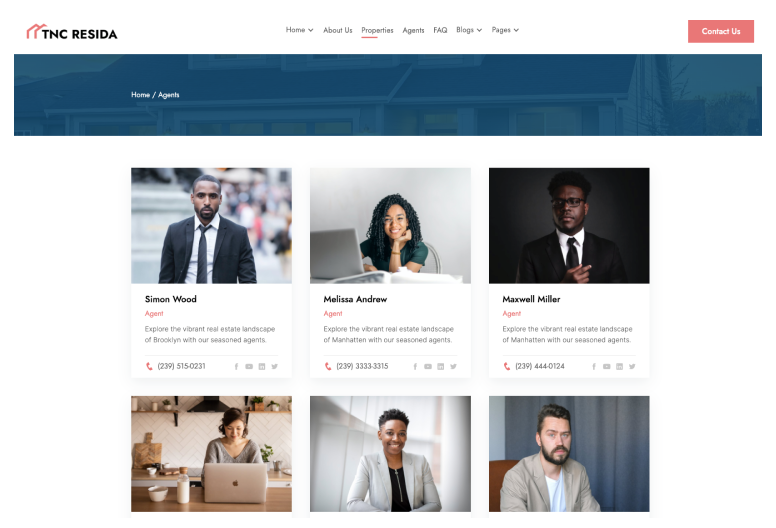Open Simon Wood's YouTube icon
Screen dimensions: 776x528
click(x=249, y=367)
